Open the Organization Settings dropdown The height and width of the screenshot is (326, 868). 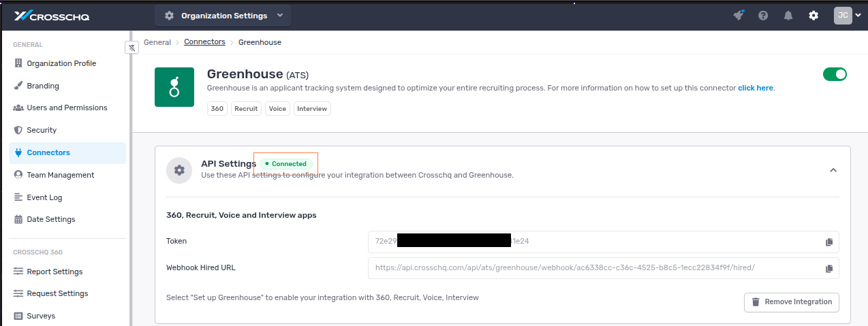pos(223,16)
